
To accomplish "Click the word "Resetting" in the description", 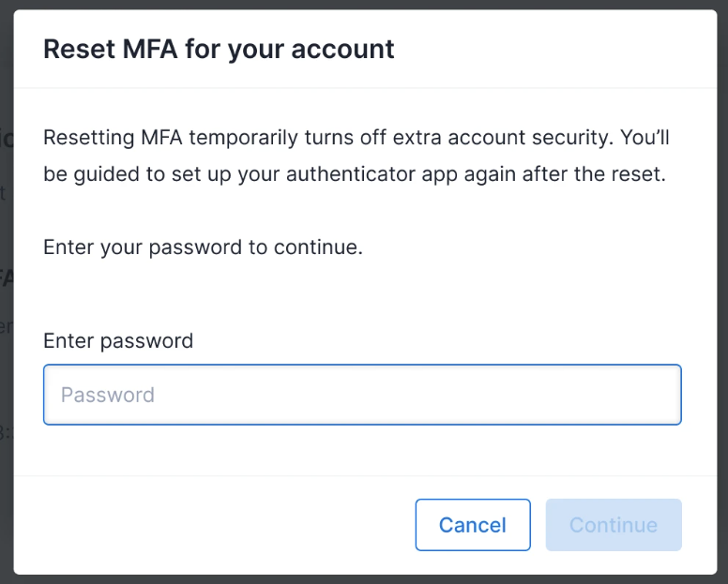I will coord(87,138).
